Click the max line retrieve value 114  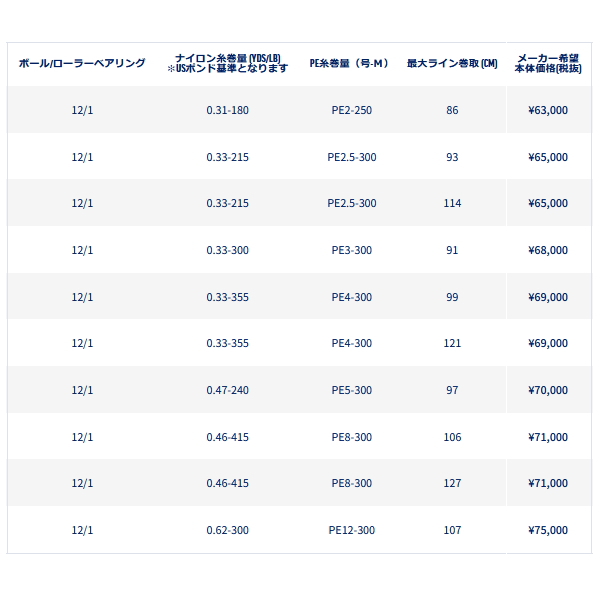click(x=452, y=203)
